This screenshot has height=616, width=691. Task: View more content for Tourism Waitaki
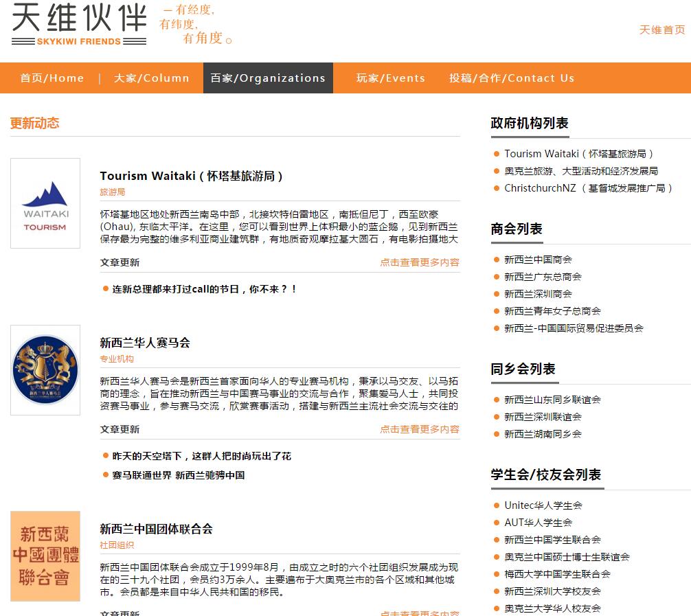click(x=420, y=262)
